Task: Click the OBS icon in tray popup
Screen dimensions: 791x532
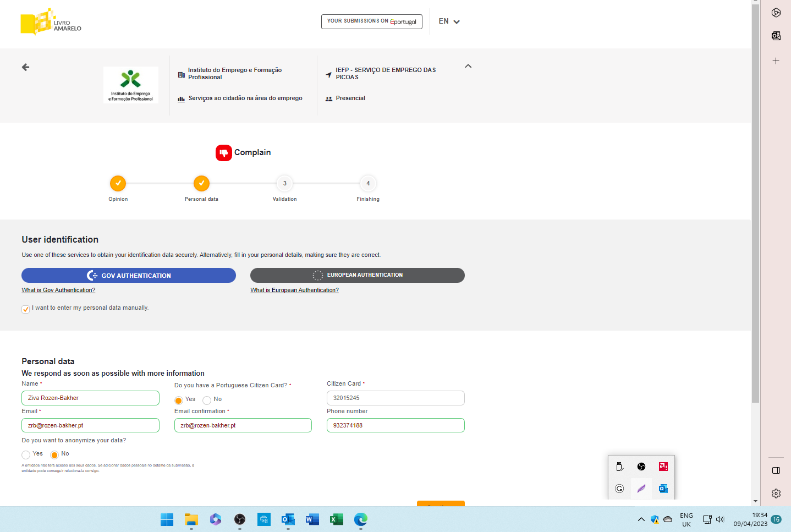Action: [x=641, y=467]
